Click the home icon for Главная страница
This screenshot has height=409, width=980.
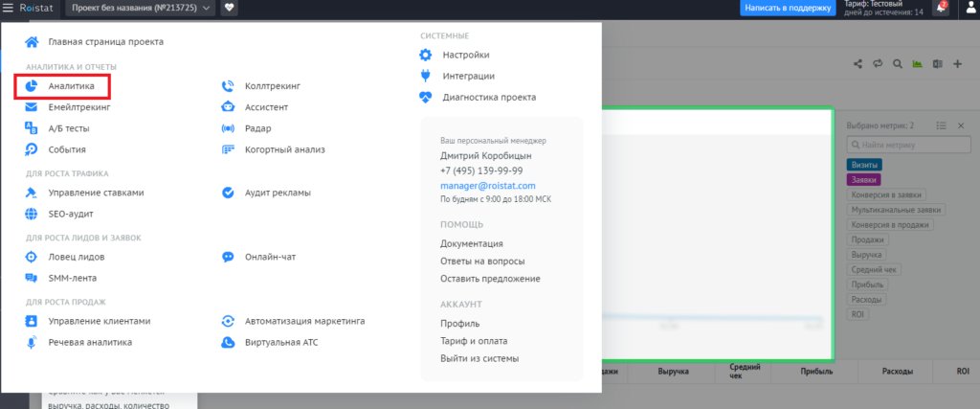point(32,42)
